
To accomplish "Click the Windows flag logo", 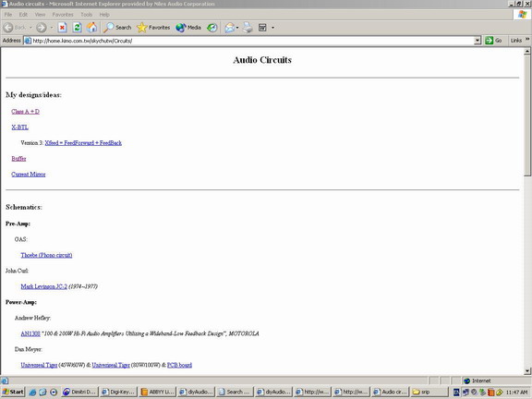I will [523, 15].
